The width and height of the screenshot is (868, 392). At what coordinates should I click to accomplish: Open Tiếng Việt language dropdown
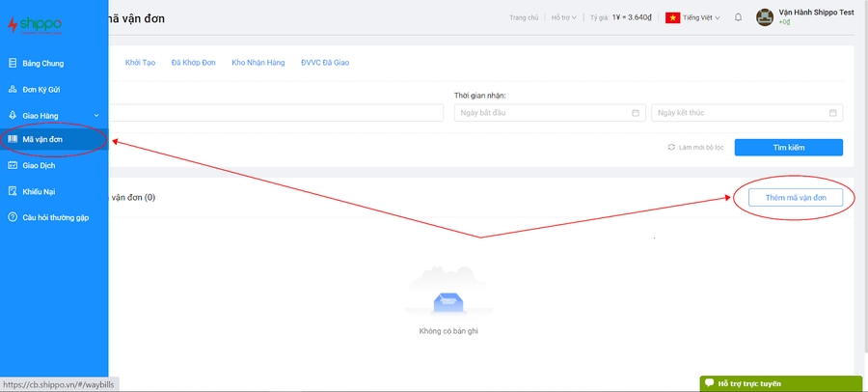pyautogui.click(x=692, y=17)
